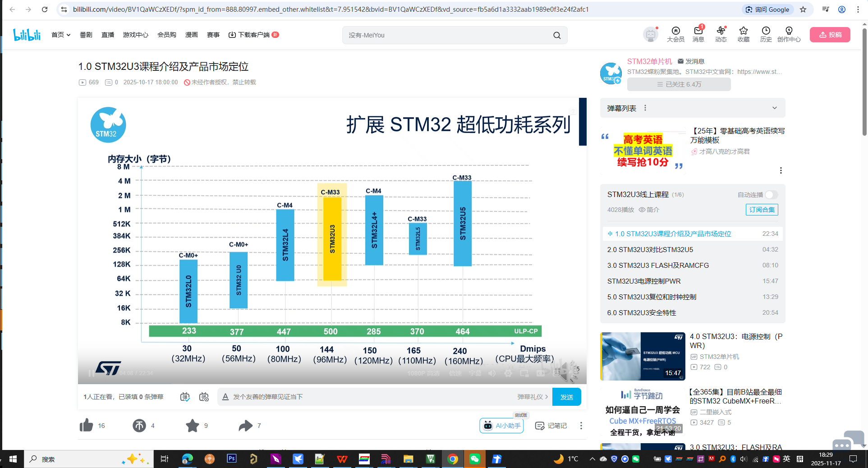Click the search magnifier icon
The image size is (868, 468).
coord(557,35)
